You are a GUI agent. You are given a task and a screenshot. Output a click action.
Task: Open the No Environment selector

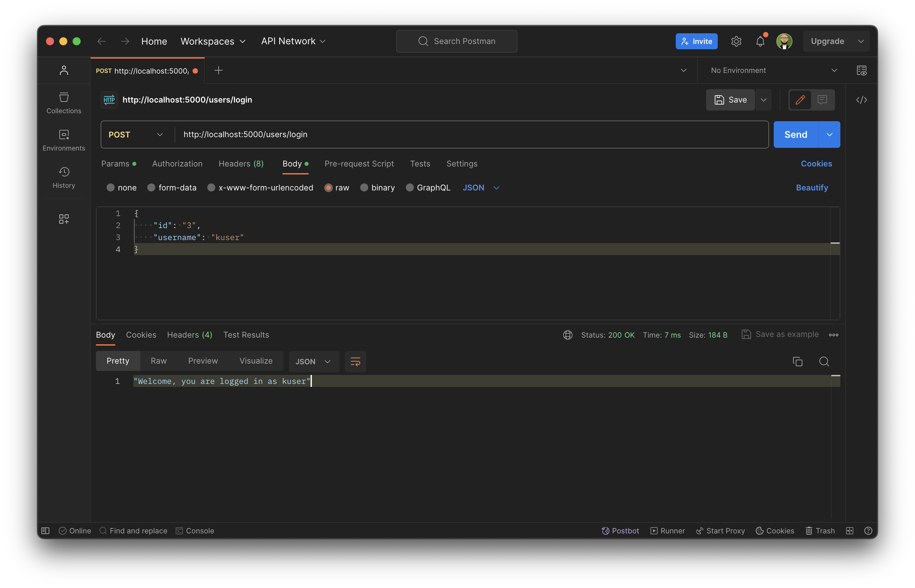tap(772, 70)
